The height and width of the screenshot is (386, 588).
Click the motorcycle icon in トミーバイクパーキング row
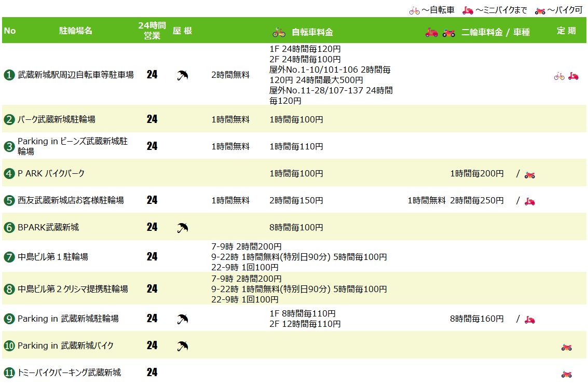point(566,374)
